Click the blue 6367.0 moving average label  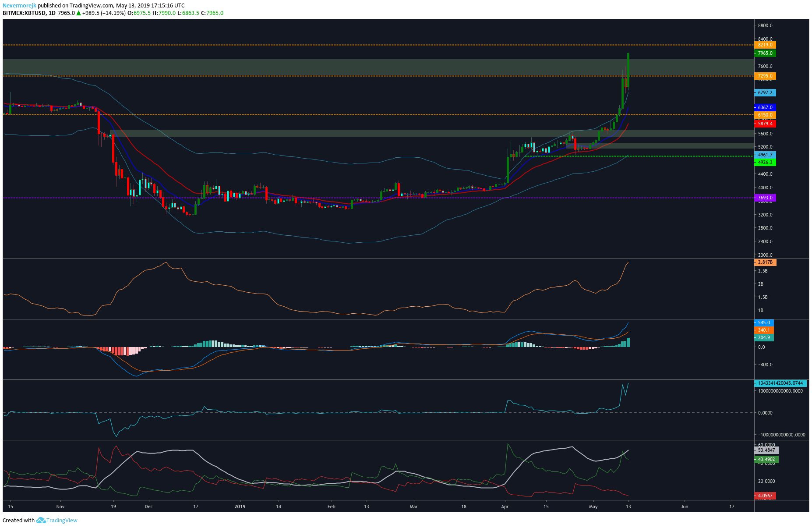[765, 107]
